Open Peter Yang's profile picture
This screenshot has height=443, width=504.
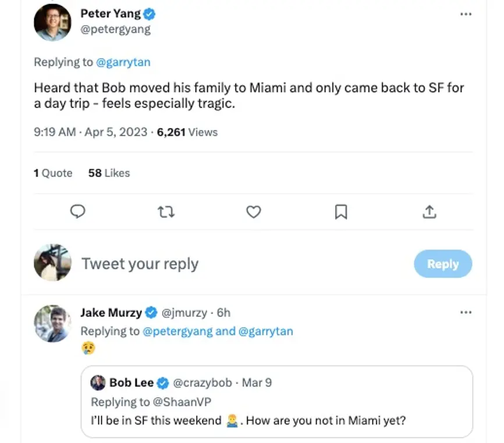[x=52, y=23]
